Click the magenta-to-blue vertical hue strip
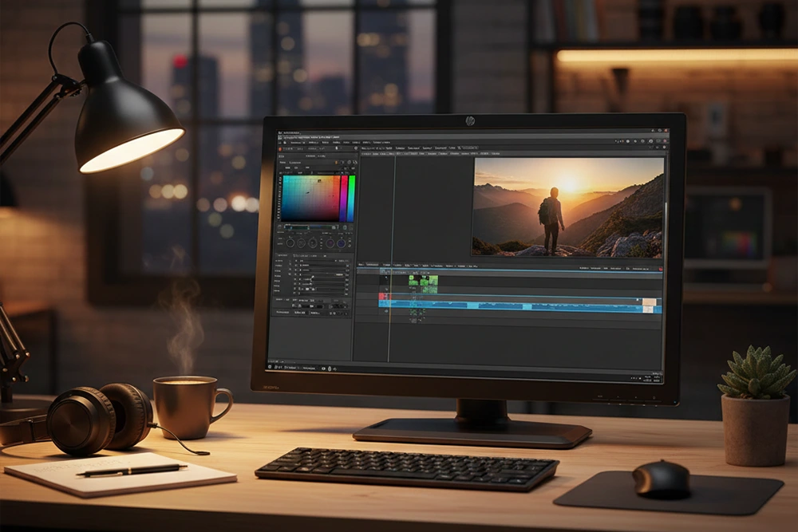 (x=344, y=199)
